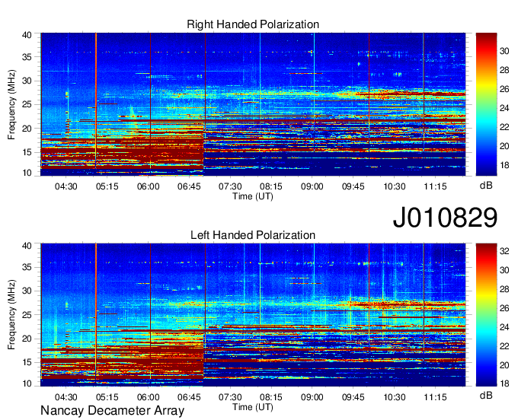
Task: Click the 04:30 time tick of Right Handed plot
Action: point(66,186)
